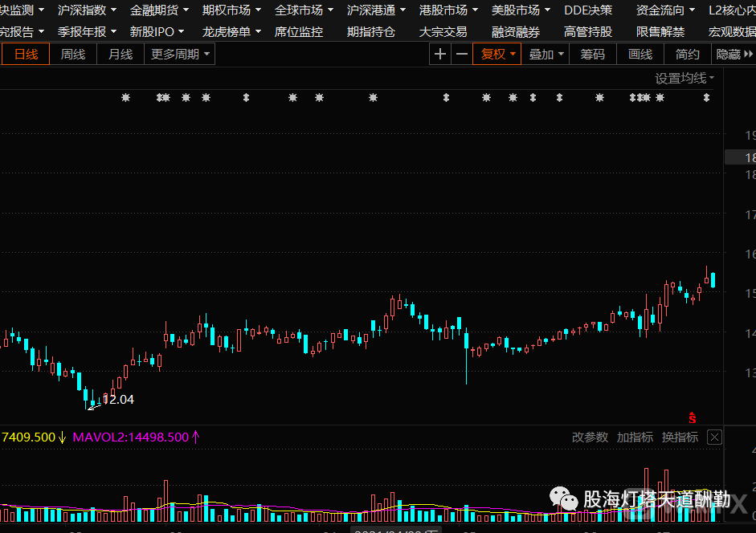
Task: Close the volume indicator panel
Action: click(x=714, y=437)
